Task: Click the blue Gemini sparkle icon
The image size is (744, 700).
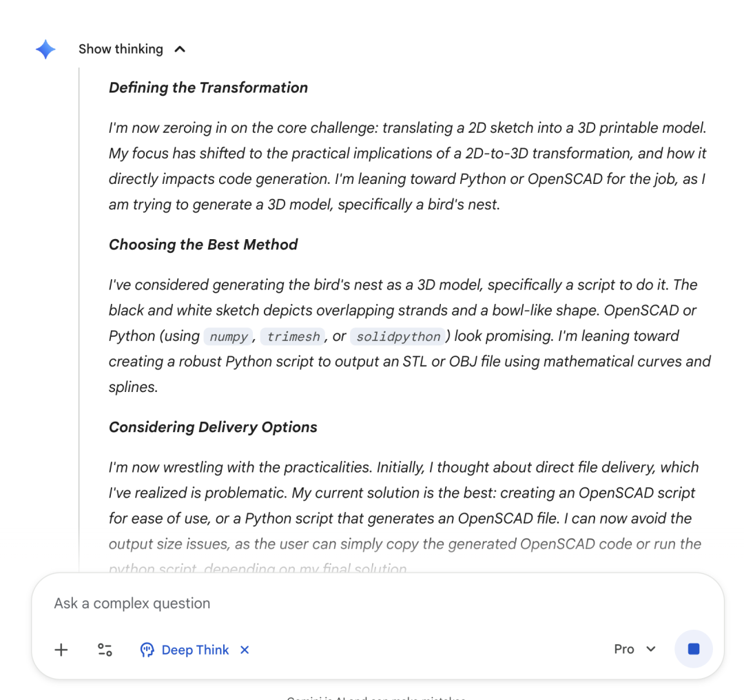Action: [x=45, y=50]
